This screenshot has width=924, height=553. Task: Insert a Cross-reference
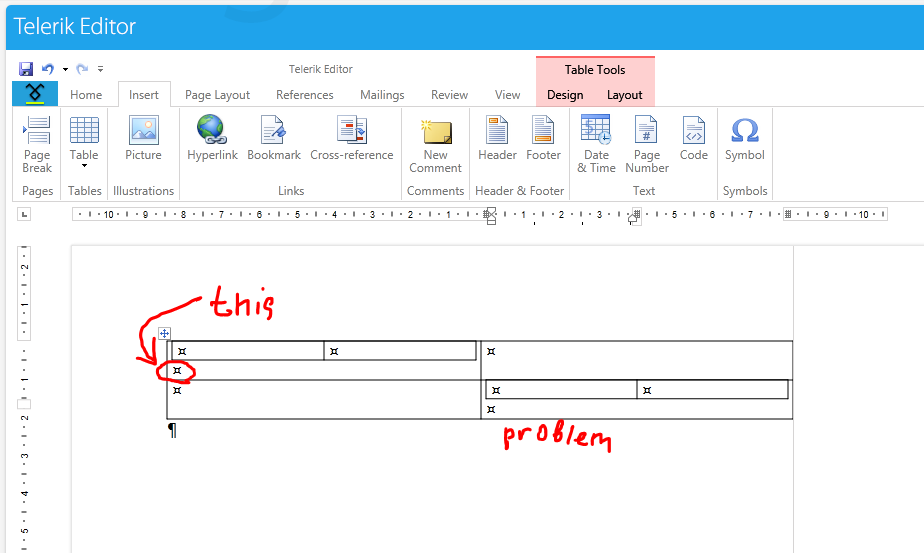(x=352, y=139)
